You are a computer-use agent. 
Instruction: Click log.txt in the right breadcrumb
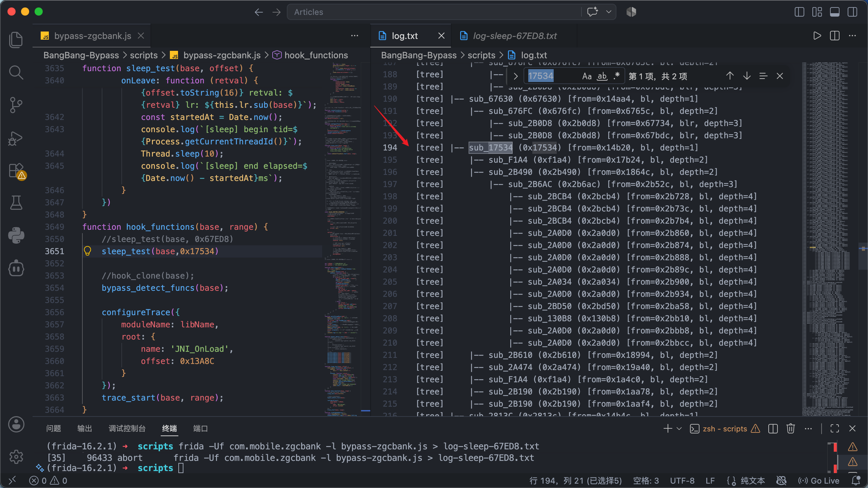[x=534, y=55]
